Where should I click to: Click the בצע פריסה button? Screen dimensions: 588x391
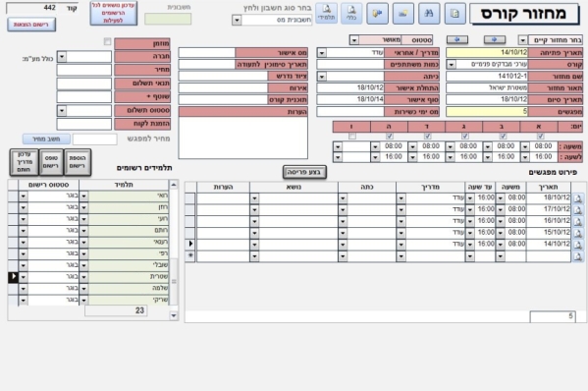304,172
